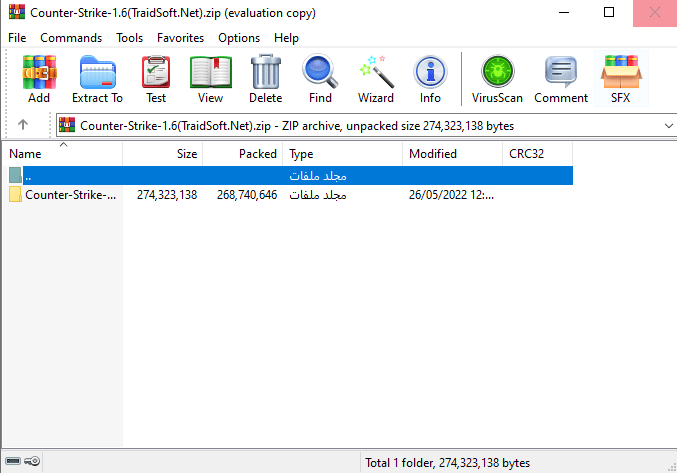Click the parent folder '..' icon

(16, 175)
